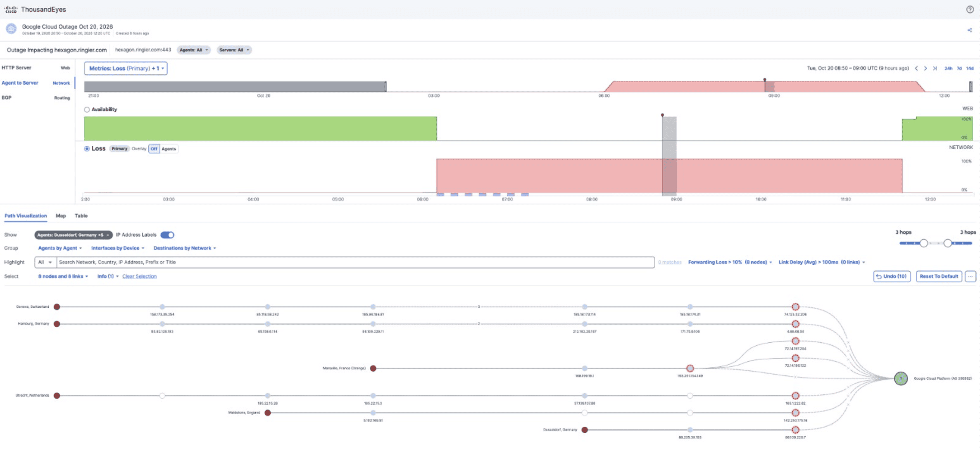
Task: Click the Cisco ThousandEyes logo
Action: 35,9
